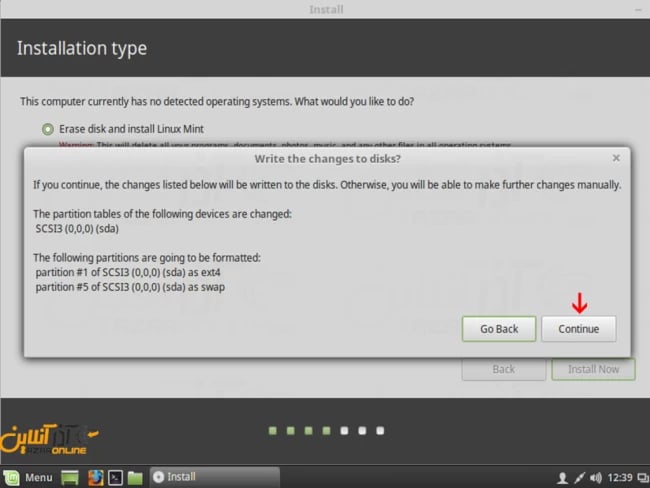Viewport: 650px width, 488px height.
Task: Select partition #5 swap line text
Action: tap(130, 287)
